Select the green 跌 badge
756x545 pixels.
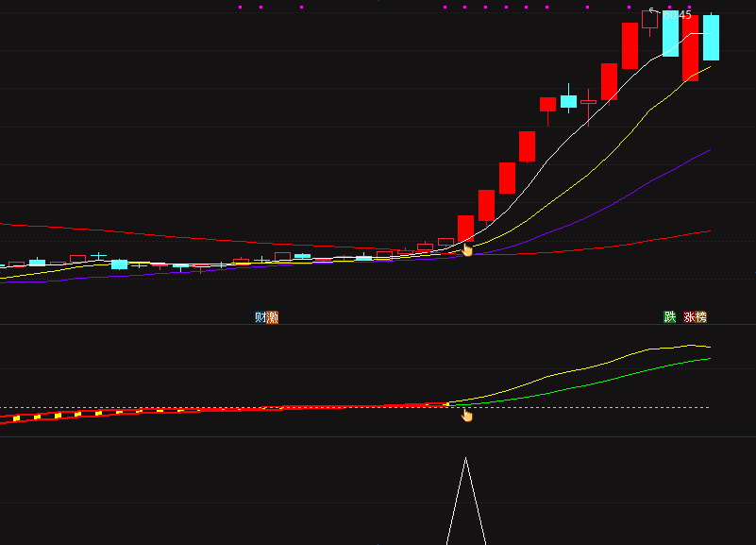click(x=670, y=316)
